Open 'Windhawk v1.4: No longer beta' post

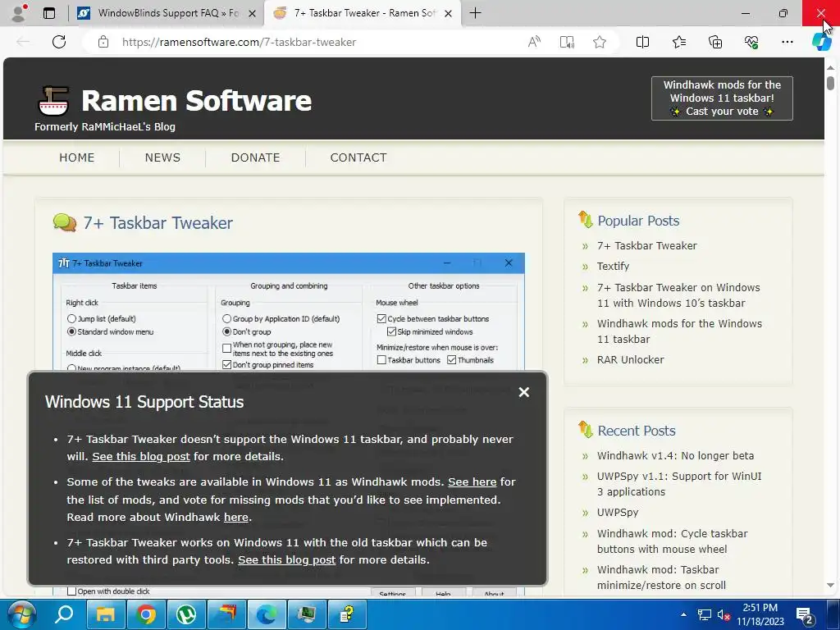676,455
